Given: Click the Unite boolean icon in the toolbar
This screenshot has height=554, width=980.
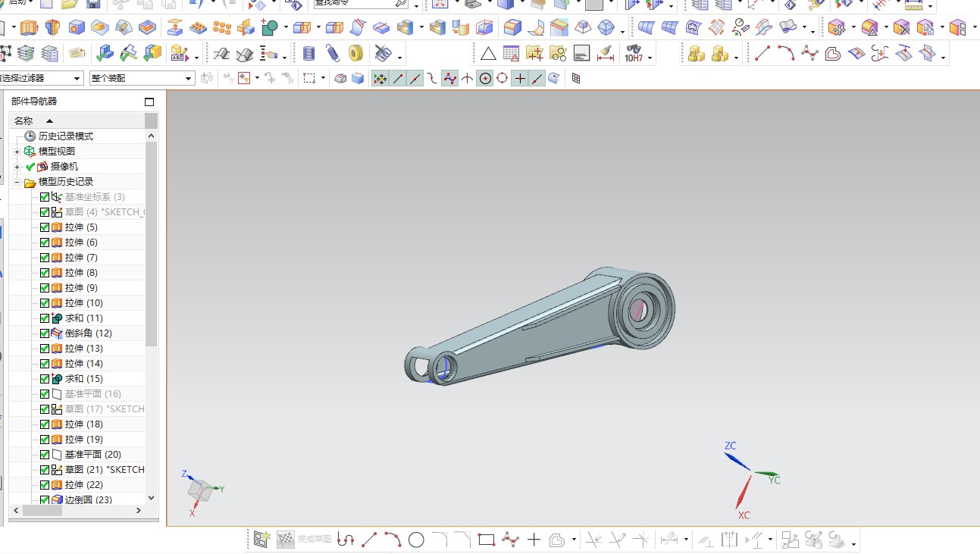Looking at the screenshot, I should [270, 28].
